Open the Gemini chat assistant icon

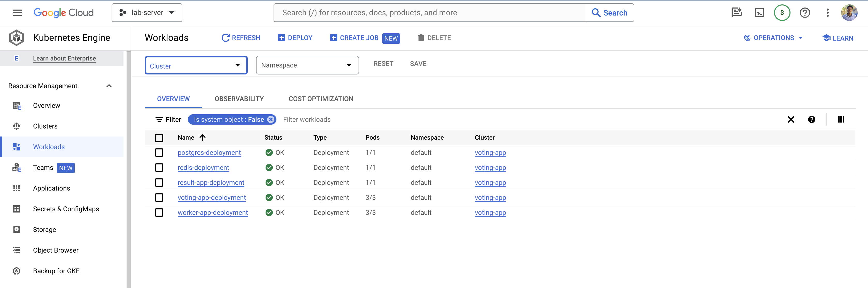(x=737, y=13)
